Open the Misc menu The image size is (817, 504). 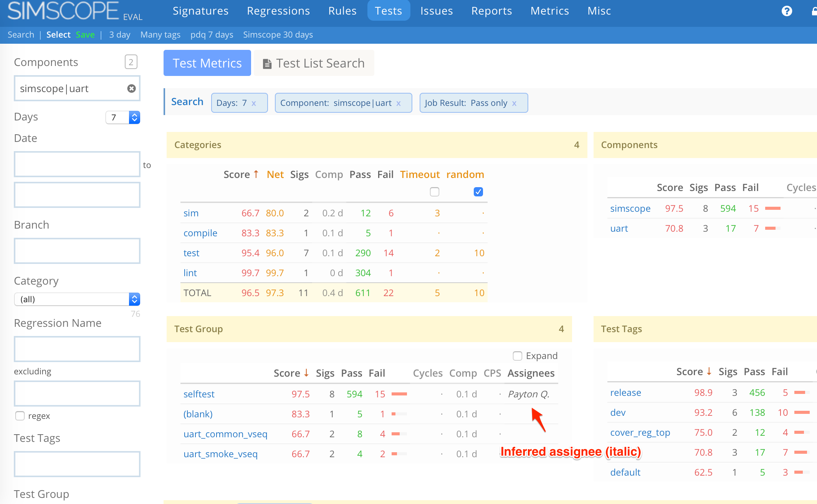599,11
